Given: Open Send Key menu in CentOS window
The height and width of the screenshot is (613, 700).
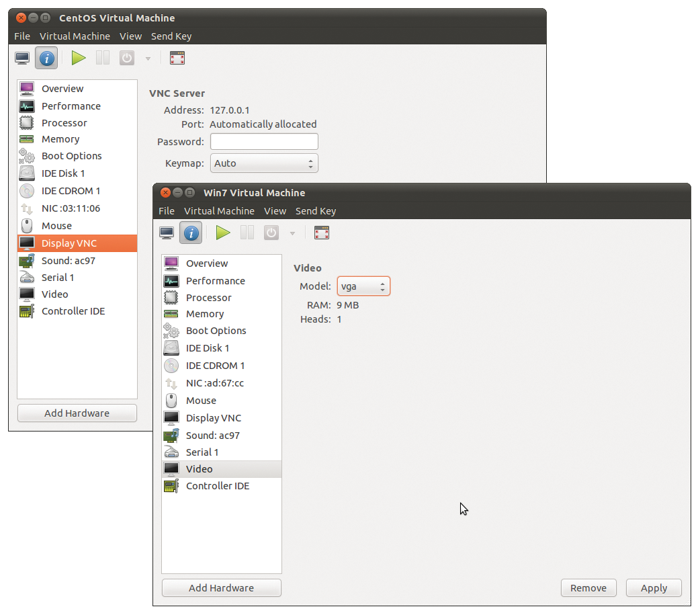Looking at the screenshot, I should click(171, 36).
